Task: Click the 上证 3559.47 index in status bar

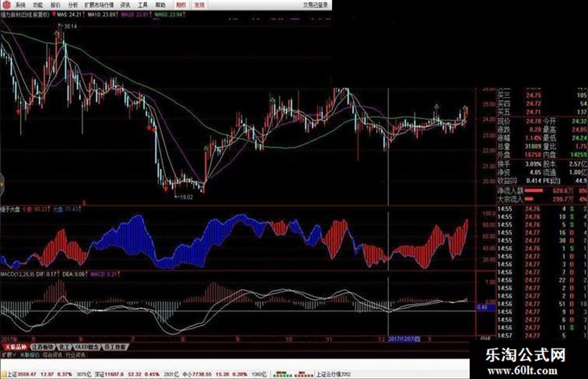Action: click(22, 375)
